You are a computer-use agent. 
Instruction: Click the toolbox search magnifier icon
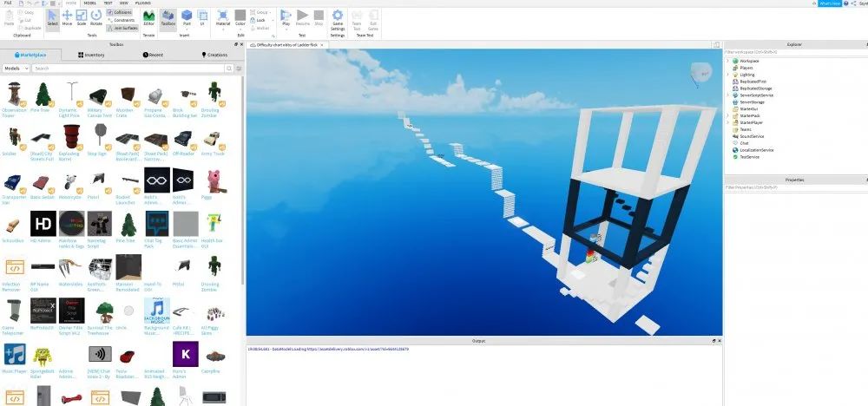click(x=228, y=68)
